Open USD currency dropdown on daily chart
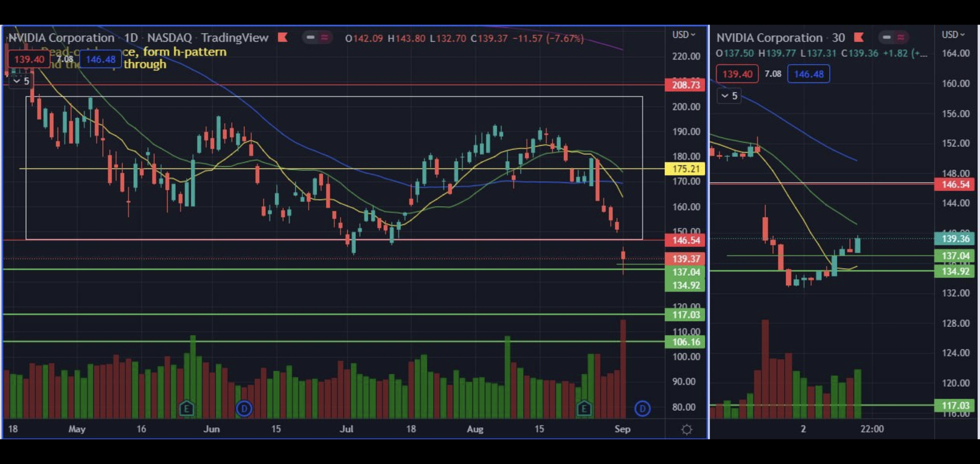The height and width of the screenshot is (464, 980). coord(683,35)
